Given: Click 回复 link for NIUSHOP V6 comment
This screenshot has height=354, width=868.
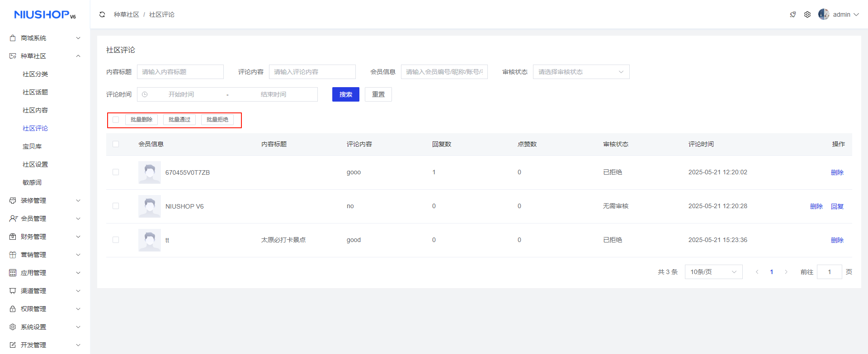Looking at the screenshot, I should tap(837, 206).
